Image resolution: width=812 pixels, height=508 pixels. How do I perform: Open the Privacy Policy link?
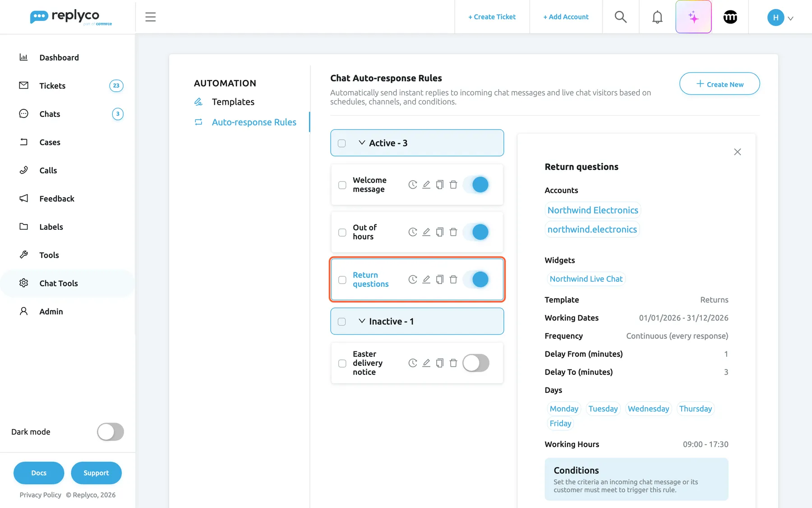point(40,495)
